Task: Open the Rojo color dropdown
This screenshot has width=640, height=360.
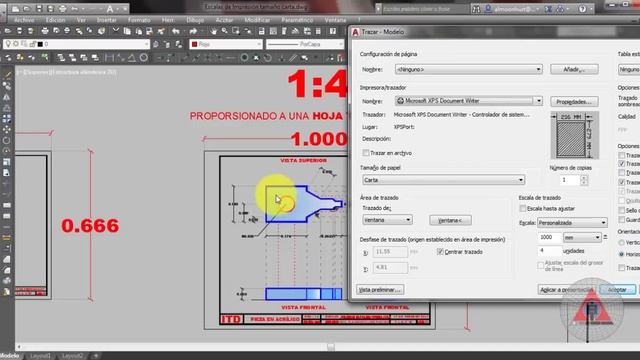Action: pos(226,44)
